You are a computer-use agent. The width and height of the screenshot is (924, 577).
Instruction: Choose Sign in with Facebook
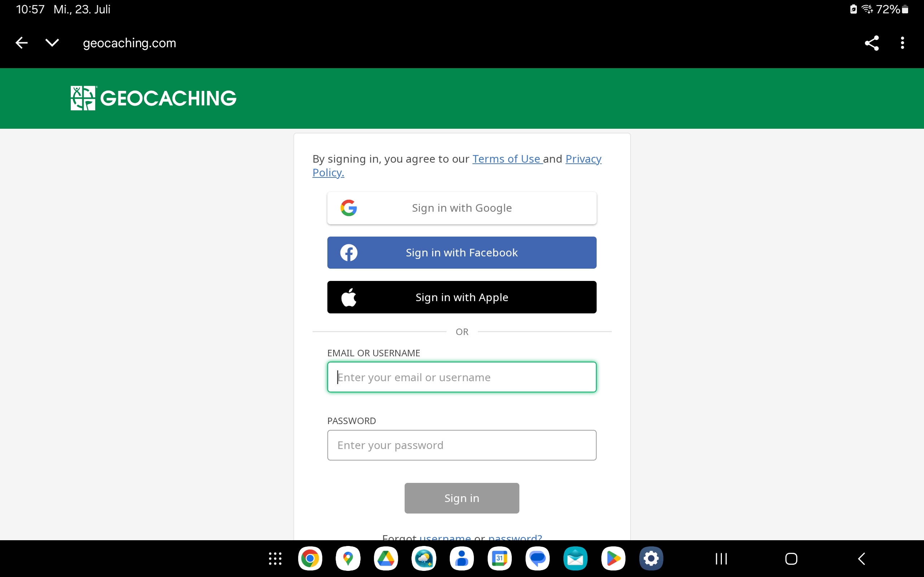pos(462,253)
